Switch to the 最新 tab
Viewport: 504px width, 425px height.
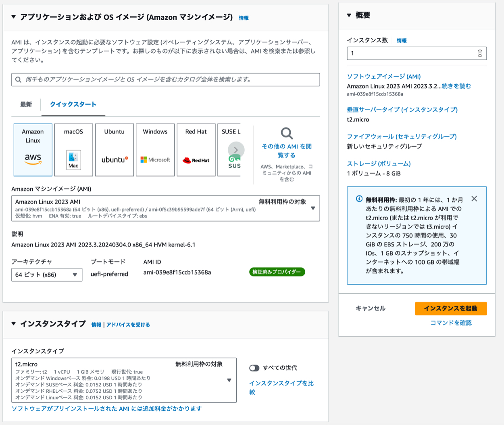26,104
